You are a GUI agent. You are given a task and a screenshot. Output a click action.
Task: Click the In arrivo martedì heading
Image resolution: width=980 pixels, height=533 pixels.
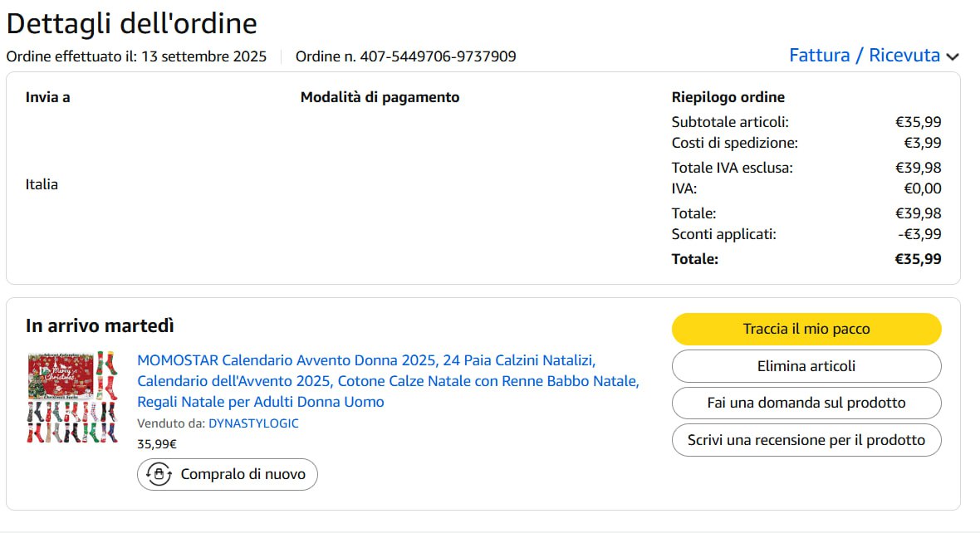click(x=100, y=325)
